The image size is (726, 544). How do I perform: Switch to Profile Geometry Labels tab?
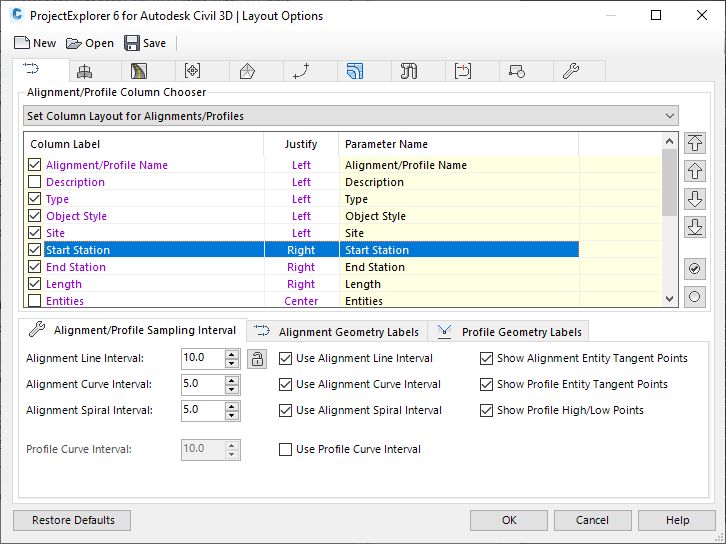(508, 331)
